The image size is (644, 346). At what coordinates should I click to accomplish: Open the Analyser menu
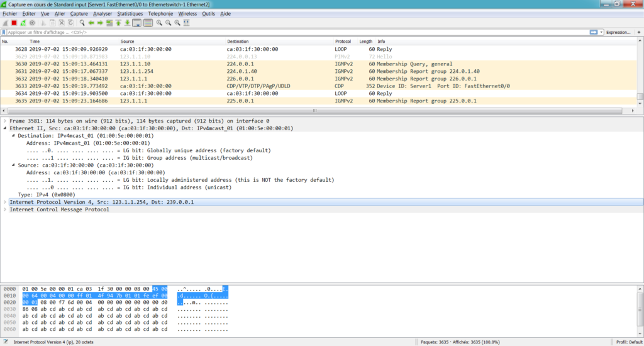point(103,14)
